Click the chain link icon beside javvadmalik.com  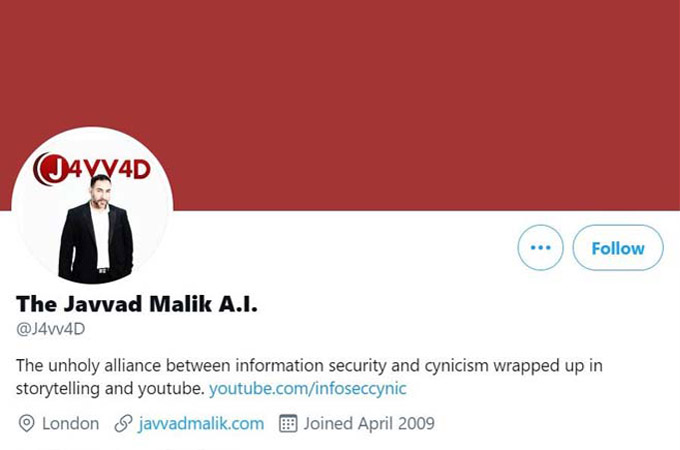(123, 424)
